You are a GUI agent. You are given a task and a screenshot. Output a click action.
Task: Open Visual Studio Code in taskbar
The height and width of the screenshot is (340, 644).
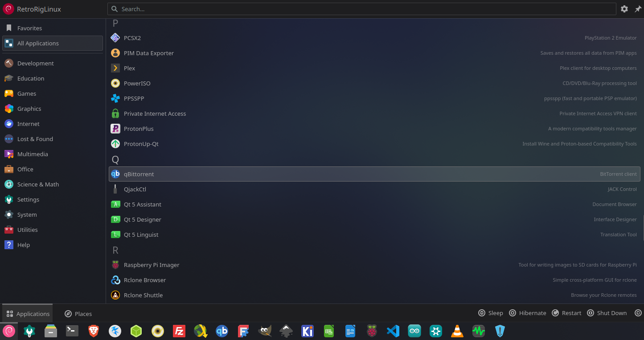393,331
